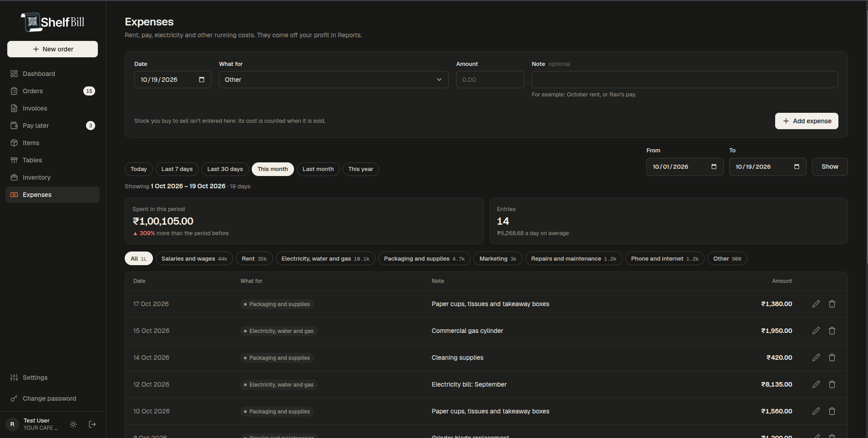Go to Pay later page
Screen dimensions: 868x438
pos(52,126)
